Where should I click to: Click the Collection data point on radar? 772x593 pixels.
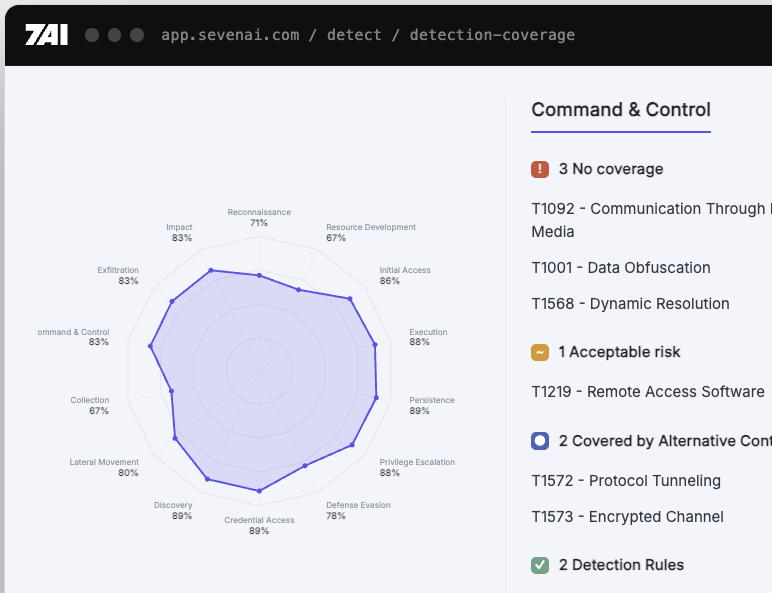tap(171, 391)
